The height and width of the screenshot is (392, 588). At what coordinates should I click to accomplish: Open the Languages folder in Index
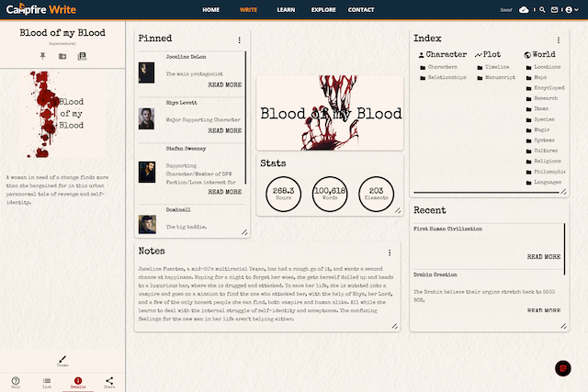pyautogui.click(x=544, y=183)
